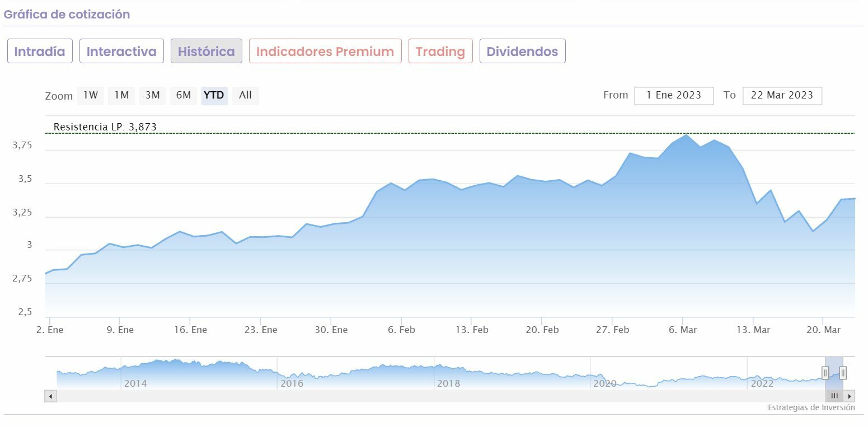The height and width of the screenshot is (427, 868).
Task: Select the 1M zoom range
Action: click(x=121, y=95)
